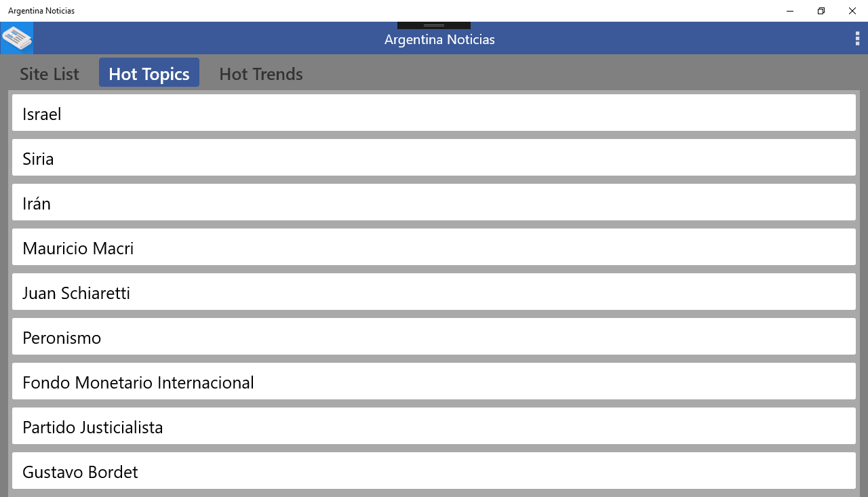The height and width of the screenshot is (497, 868).
Task: Open the Israel topic
Action: tap(434, 113)
